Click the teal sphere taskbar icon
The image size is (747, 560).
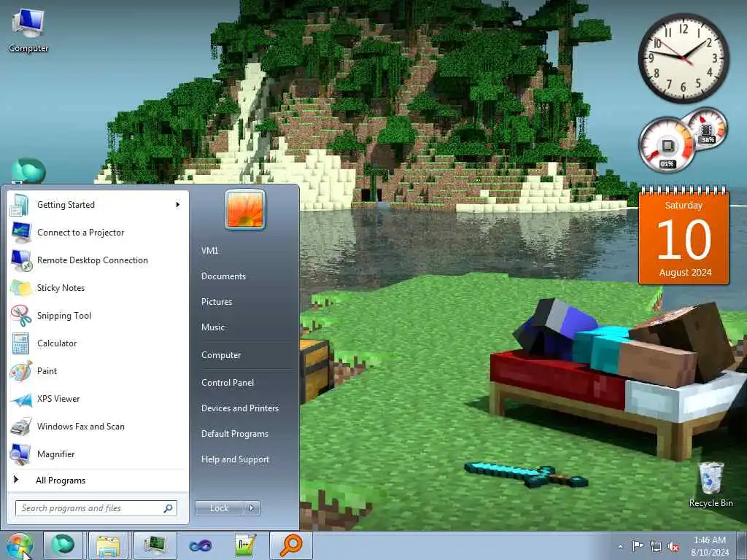(x=63, y=545)
